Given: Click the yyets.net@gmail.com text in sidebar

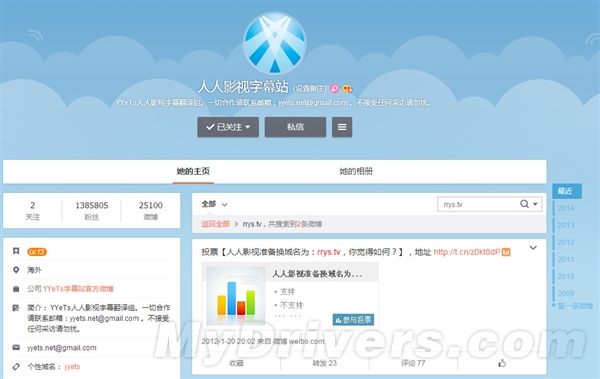Looking at the screenshot, I should pyautogui.click(x=62, y=348).
